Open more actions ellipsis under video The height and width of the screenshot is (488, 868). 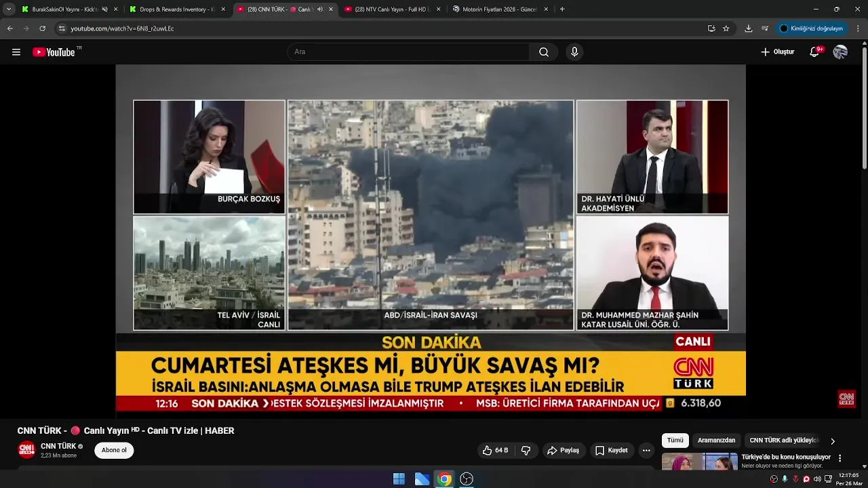646,450
